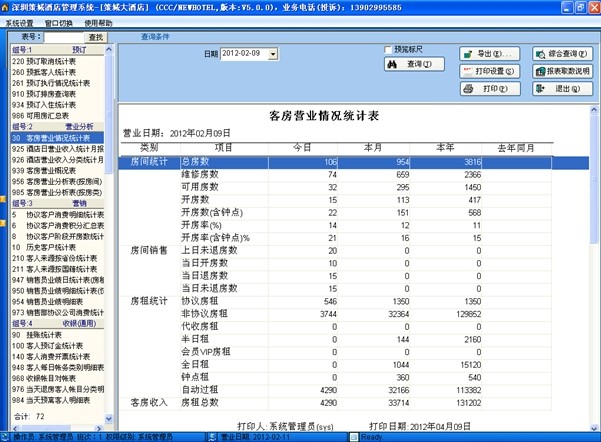Click the report list horizontal scroll-right arrow
This screenshot has height=442, width=601.
pos(99,428)
